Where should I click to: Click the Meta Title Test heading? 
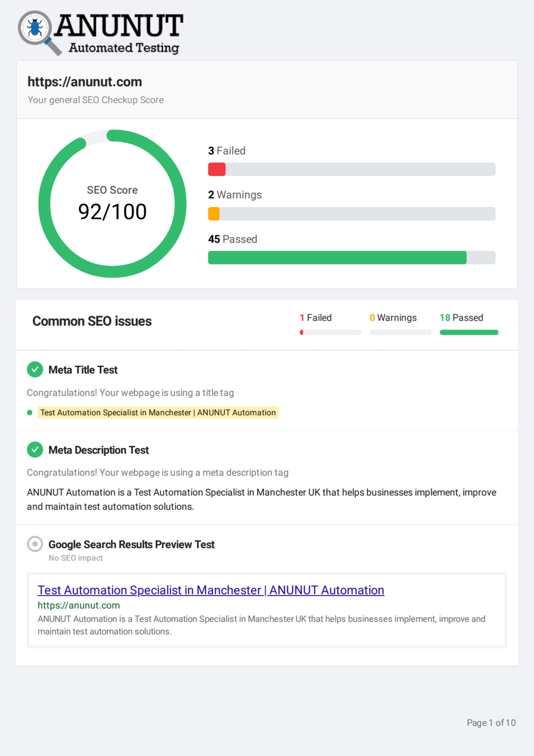(x=83, y=370)
